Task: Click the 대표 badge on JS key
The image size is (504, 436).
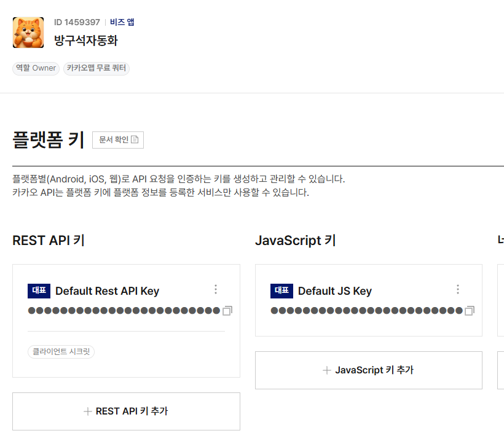Action: tap(282, 291)
